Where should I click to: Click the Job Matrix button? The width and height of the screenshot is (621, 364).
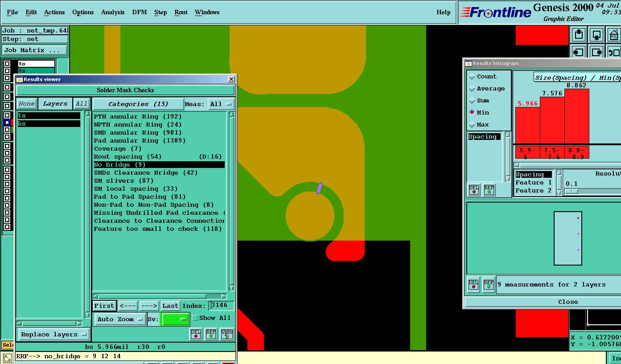tap(35, 50)
